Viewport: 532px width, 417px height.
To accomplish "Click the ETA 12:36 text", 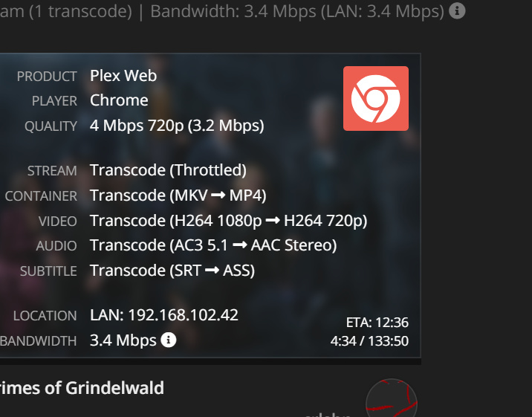I will point(377,323).
